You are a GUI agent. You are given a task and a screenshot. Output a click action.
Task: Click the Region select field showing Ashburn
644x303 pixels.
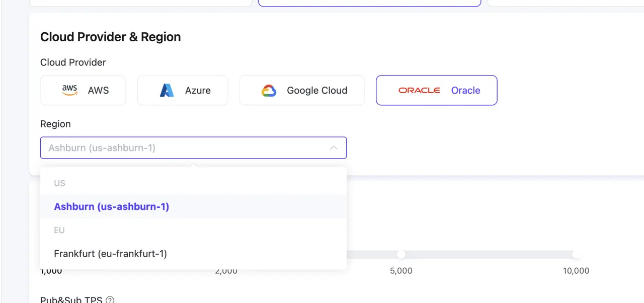[x=186, y=148]
